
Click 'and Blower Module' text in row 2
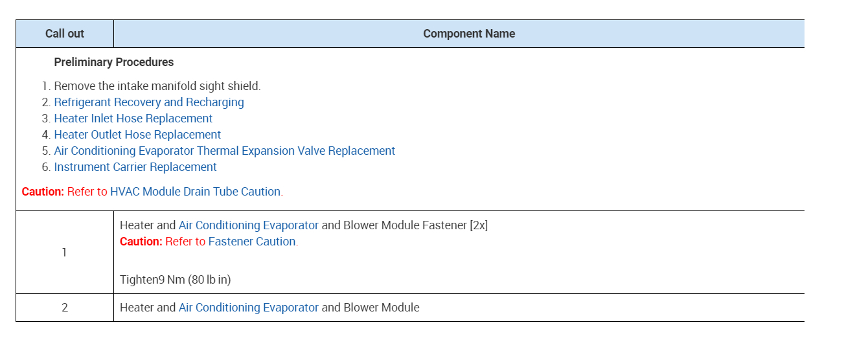click(371, 308)
